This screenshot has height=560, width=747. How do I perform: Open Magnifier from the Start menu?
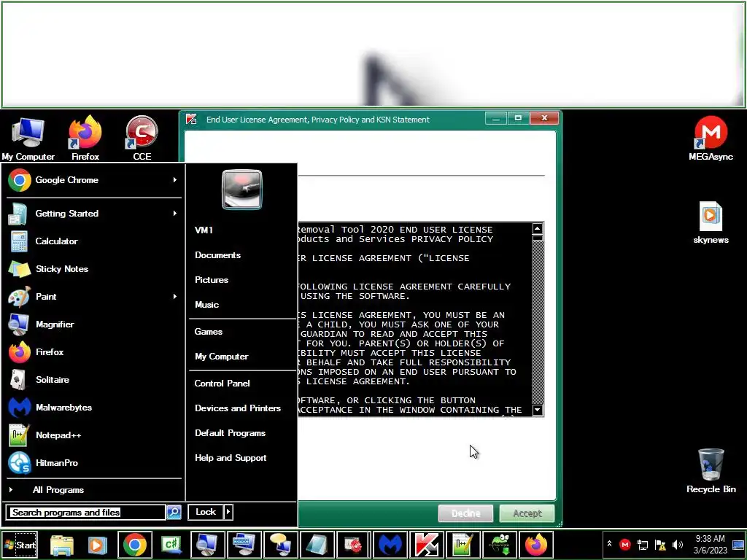(93, 324)
